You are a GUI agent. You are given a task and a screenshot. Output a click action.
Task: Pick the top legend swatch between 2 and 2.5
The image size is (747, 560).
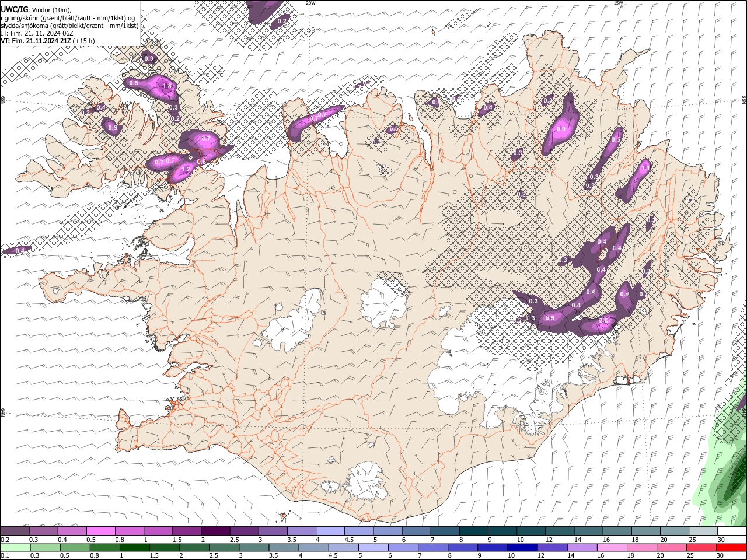point(215,531)
